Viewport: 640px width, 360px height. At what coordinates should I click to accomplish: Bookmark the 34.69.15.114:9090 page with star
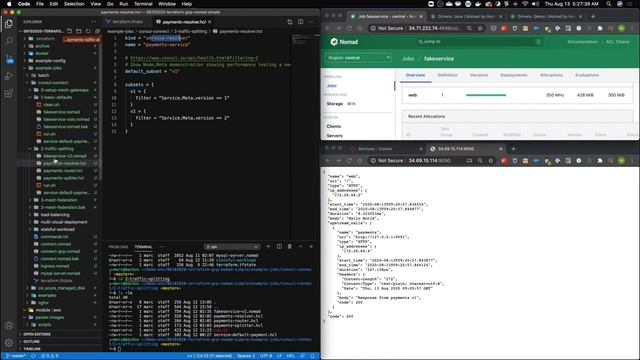(491, 160)
